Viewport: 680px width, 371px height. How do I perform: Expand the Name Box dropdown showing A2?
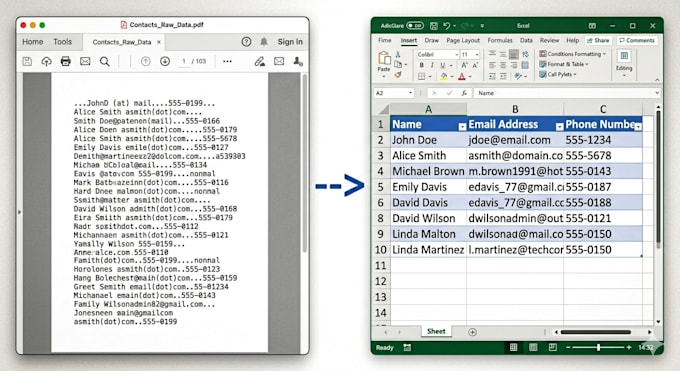click(410, 93)
